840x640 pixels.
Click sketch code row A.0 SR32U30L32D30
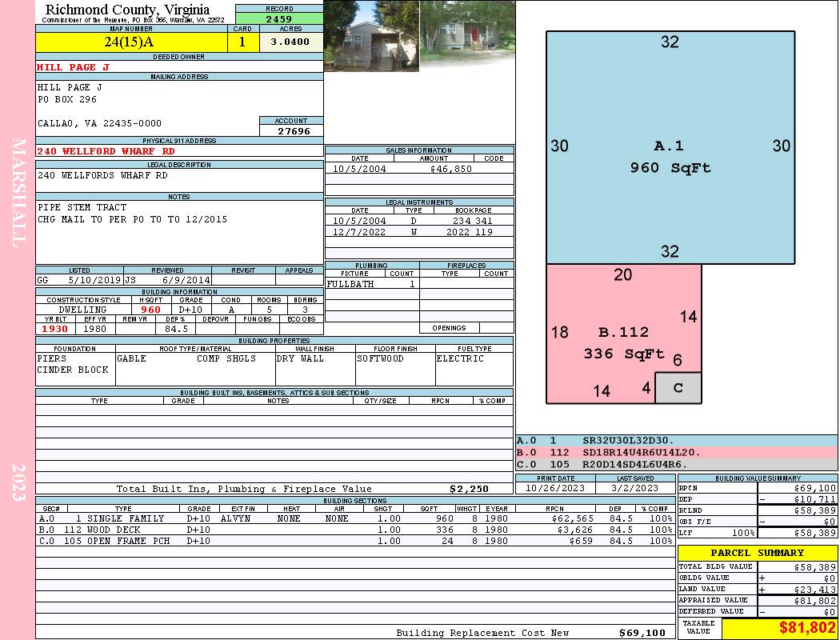[676, 441]
